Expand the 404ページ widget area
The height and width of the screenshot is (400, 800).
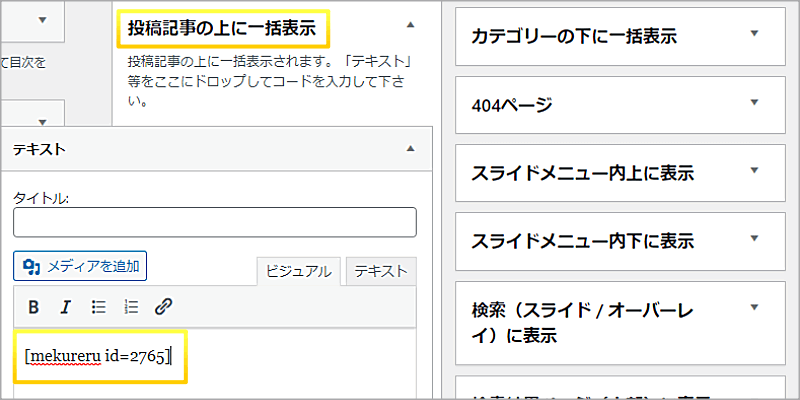click(755, 102)
